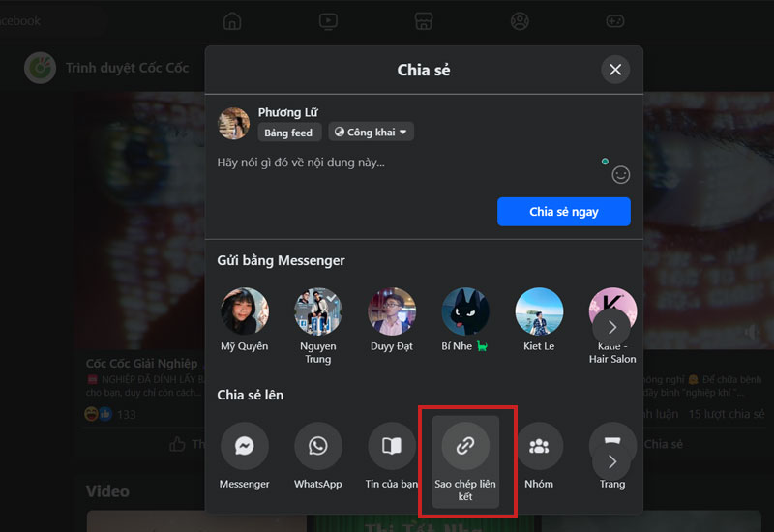Open the emoji picker smiley icon
The image size is (774, 532).
pyautogui.click(x=620, y=175)
